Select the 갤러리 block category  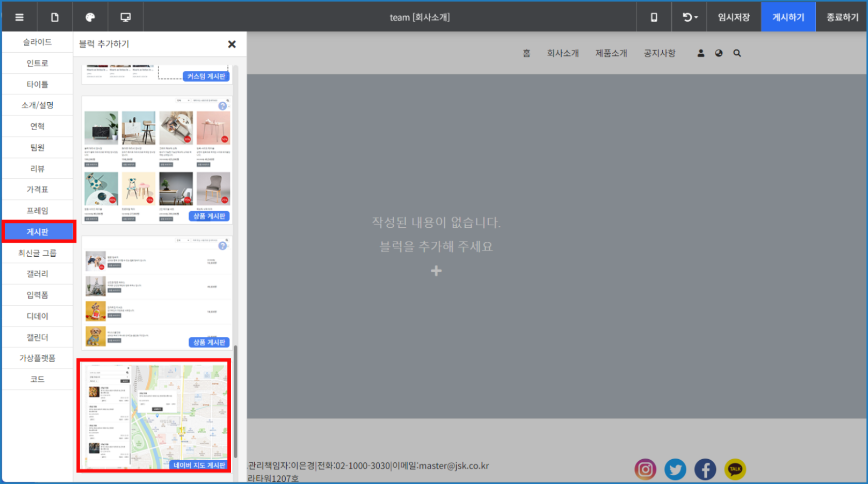tap(38, 274)
